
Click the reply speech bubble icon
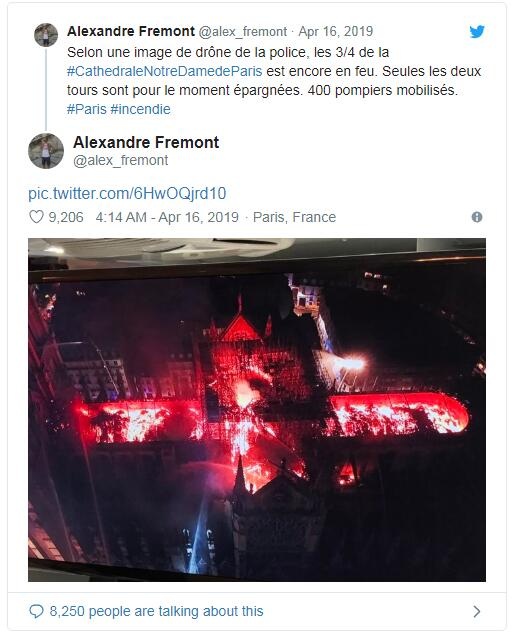pos(36,611)
